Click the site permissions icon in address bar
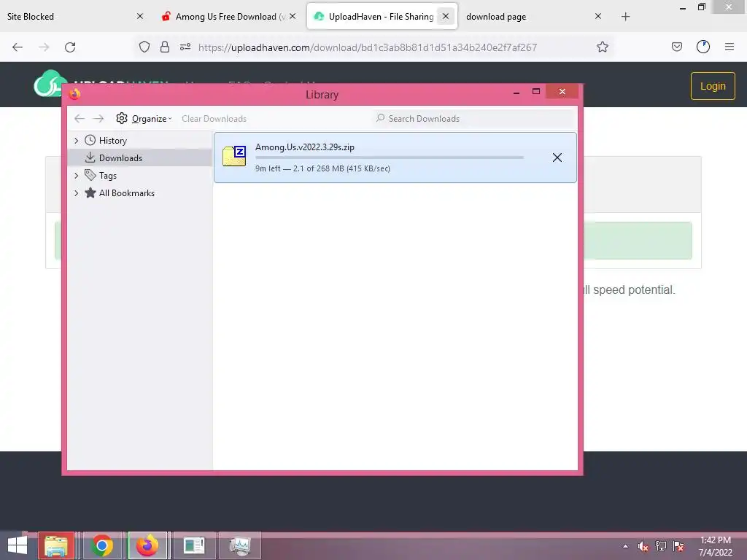Screen dimensions: 747x560 pyautogui.click(x=185, y=47)
